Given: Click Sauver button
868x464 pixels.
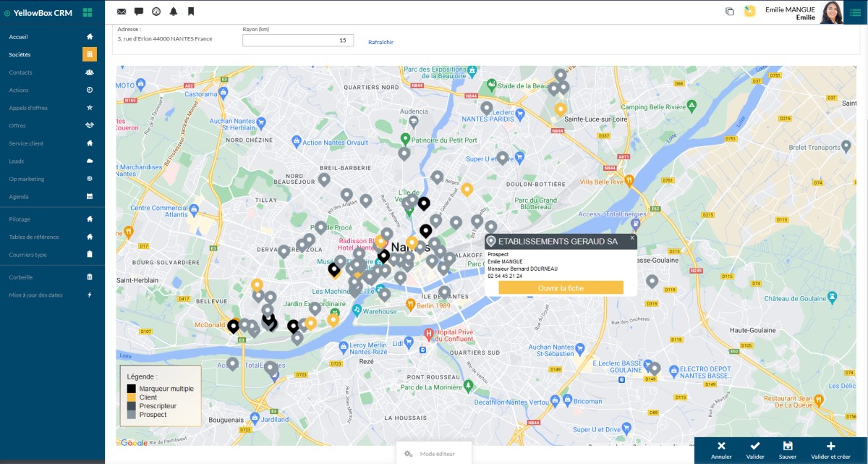Looking at the screenshot, I should (788, 450).
